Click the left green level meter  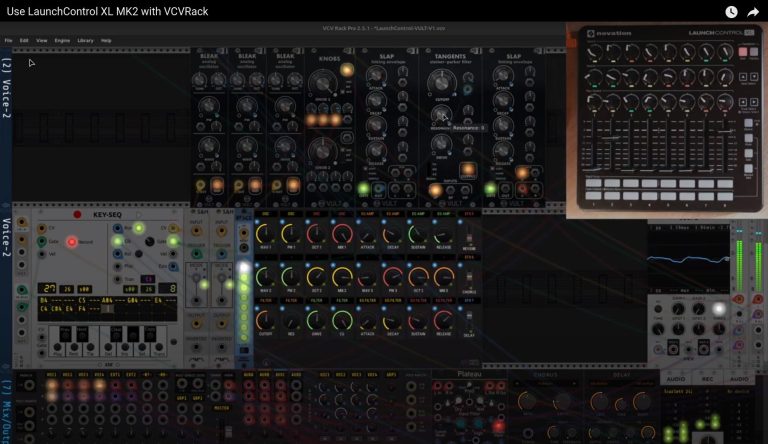pos(740,265)
